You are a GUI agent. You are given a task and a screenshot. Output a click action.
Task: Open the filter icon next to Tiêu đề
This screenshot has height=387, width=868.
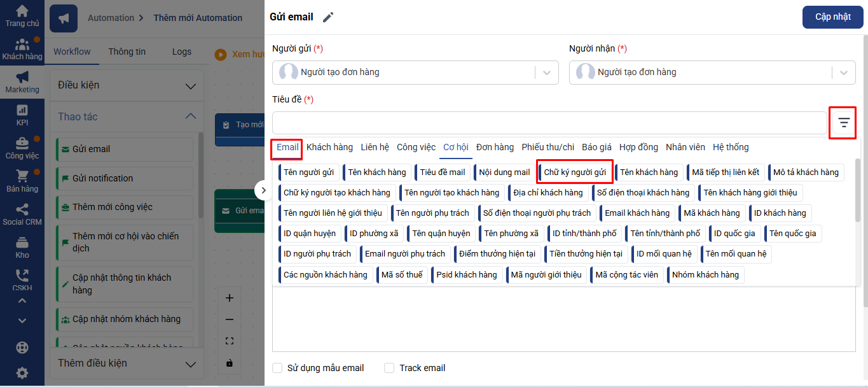tap(843, 123)
